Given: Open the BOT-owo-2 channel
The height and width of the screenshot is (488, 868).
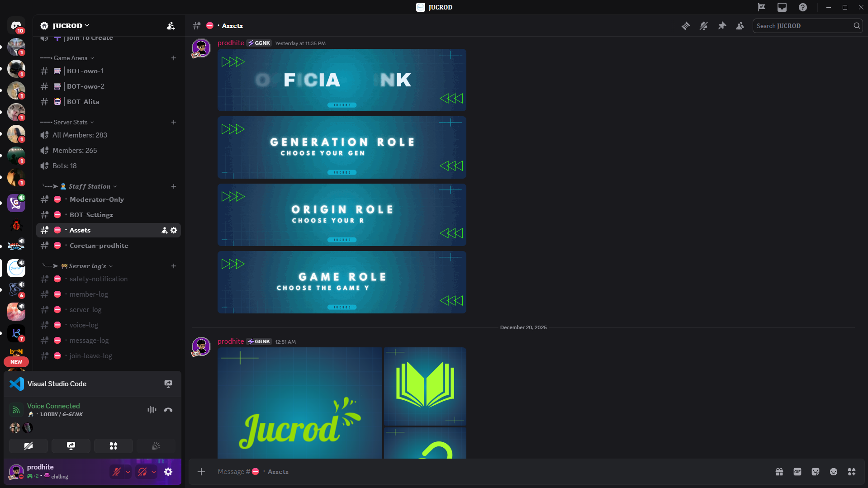Looking at the screenshot, I should point(109,86).
